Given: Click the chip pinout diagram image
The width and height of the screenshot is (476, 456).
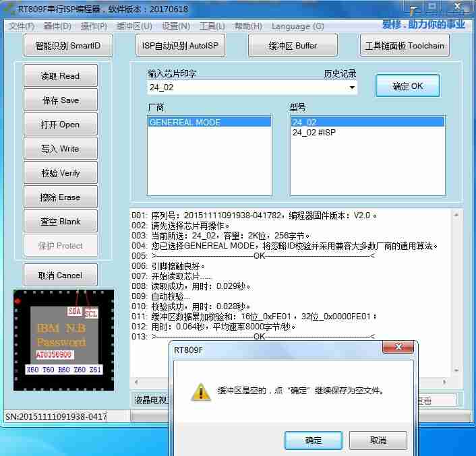Looking at the screenshot, I should [x=63, y=340].
